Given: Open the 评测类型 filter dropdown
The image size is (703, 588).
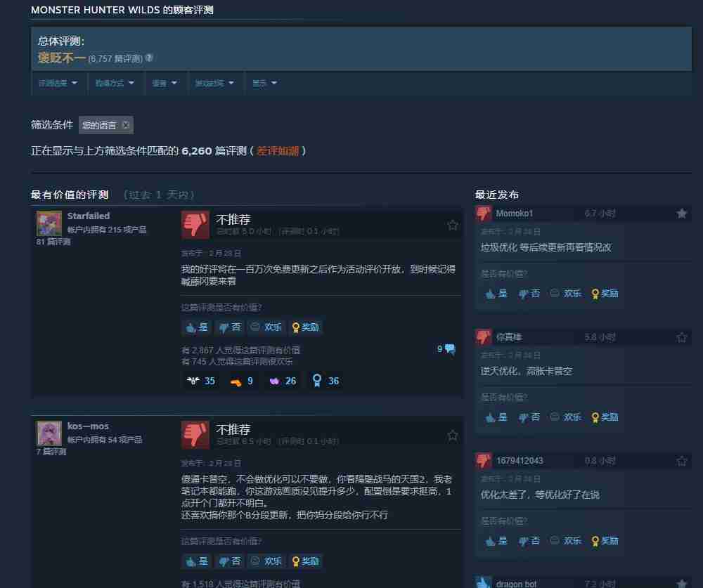Looking at the screenshot, I should point(58,83).
